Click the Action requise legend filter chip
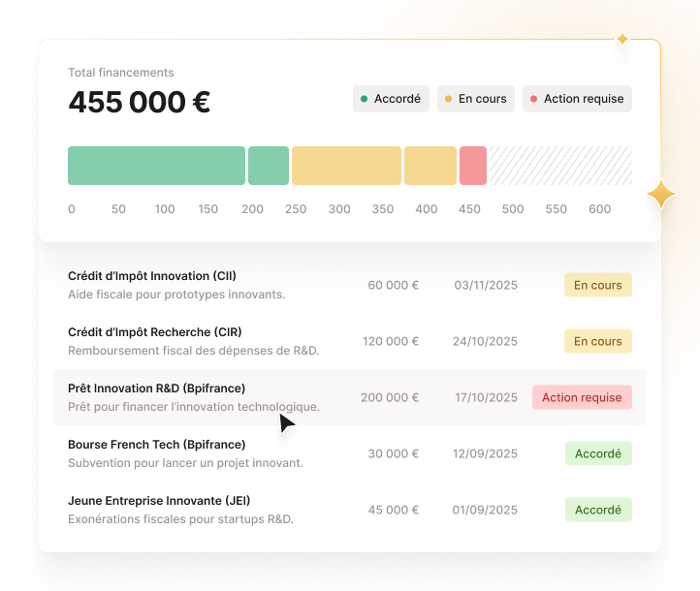700x591 pixels. [x=577, y=99]
